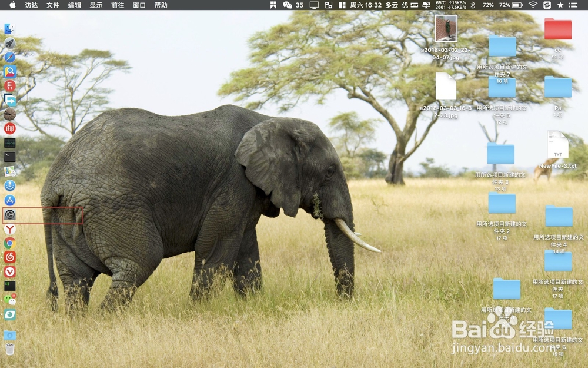Open System Preferences gear in Dock
588x368 pixels.
click(x=9, y=215)
